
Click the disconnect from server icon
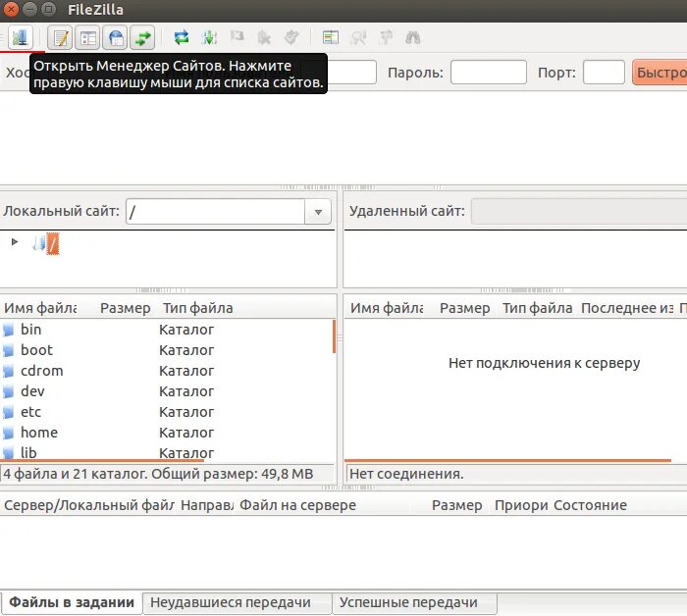click(x=264, y=37)
